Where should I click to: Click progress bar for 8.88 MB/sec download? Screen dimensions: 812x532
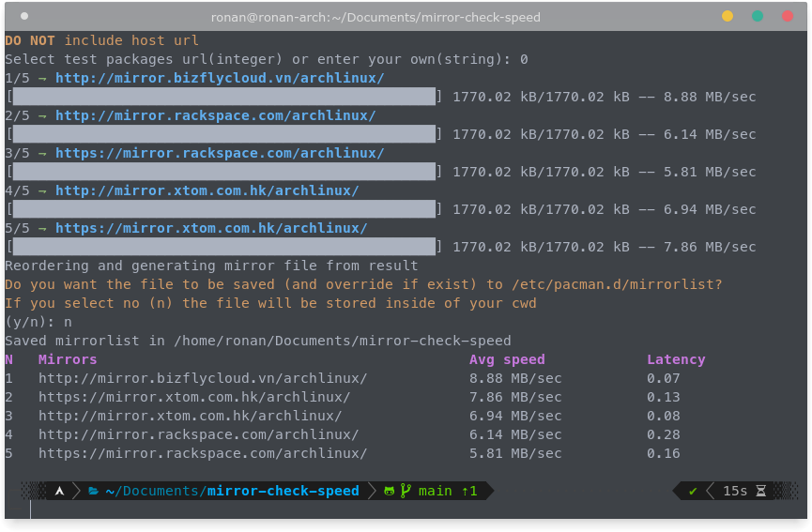click(x=224, y=97)
